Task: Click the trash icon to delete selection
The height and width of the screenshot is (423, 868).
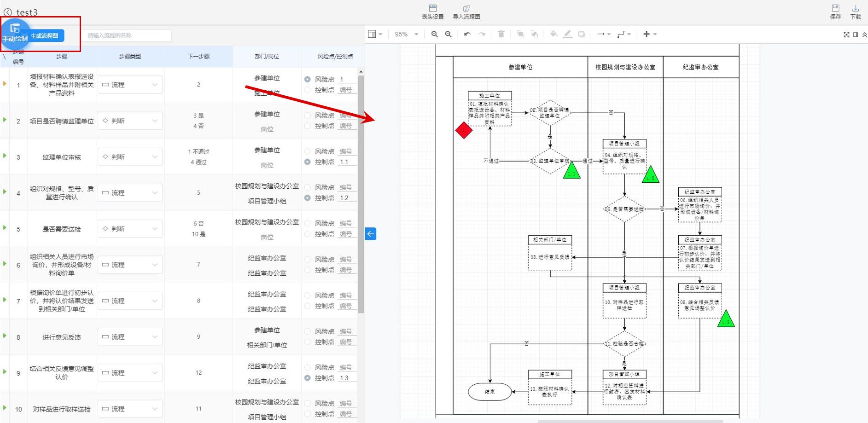Action: [x=501, y=34]
